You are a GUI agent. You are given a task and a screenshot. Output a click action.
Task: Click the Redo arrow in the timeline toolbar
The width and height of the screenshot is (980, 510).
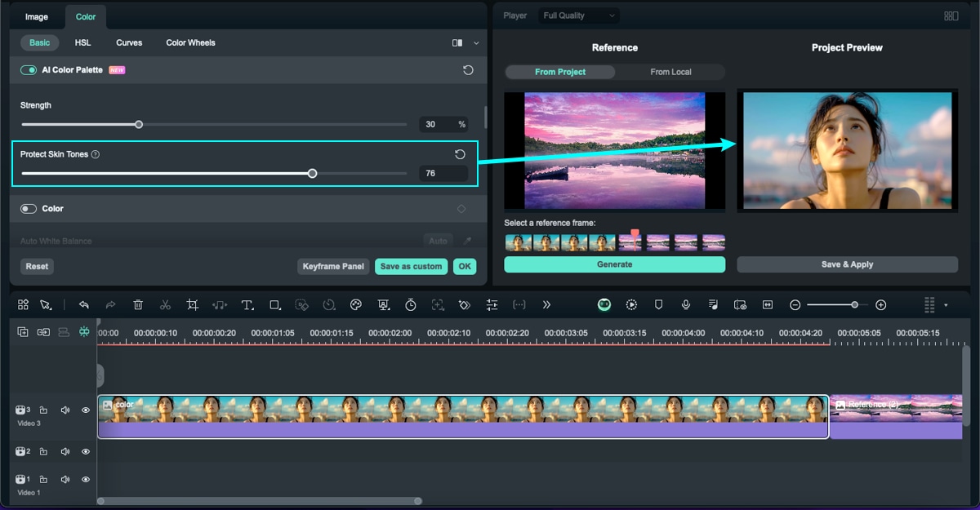[x=110, y=304]
